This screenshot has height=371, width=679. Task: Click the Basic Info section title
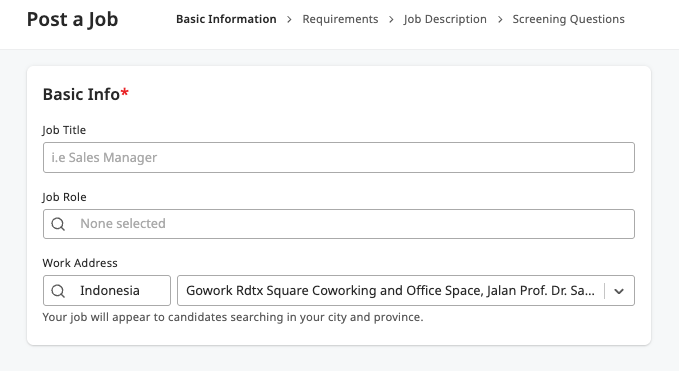pyautogui.click(x=86, y=94)
